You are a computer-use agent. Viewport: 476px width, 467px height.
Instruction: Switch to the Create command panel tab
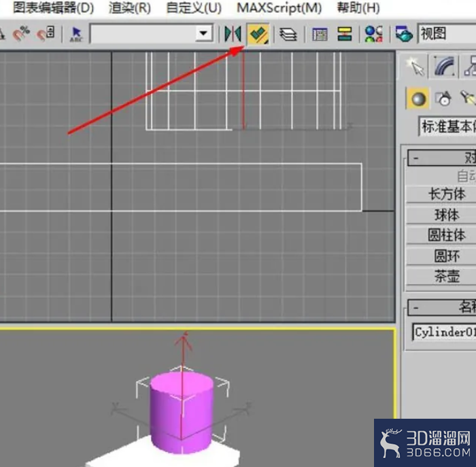tap(414, 66)
